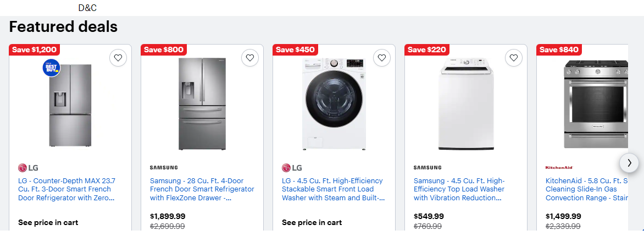Image resolution: width=644 pixels, height=241 pixels.
Task: Click the Samsung 4-Door refrigerator image
Action: click(x=202, y=103)
